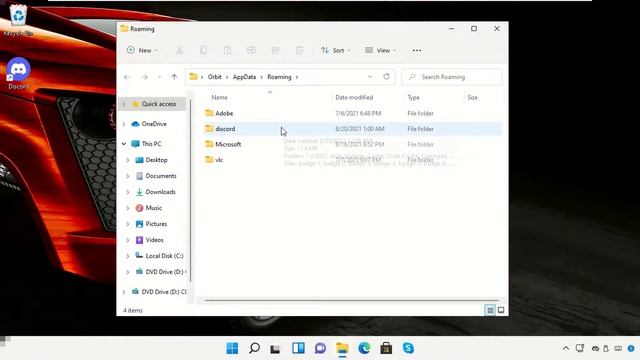Click the navigation pane vertical scrollbar
Viewport: 640px width, 360px height.
190,190
